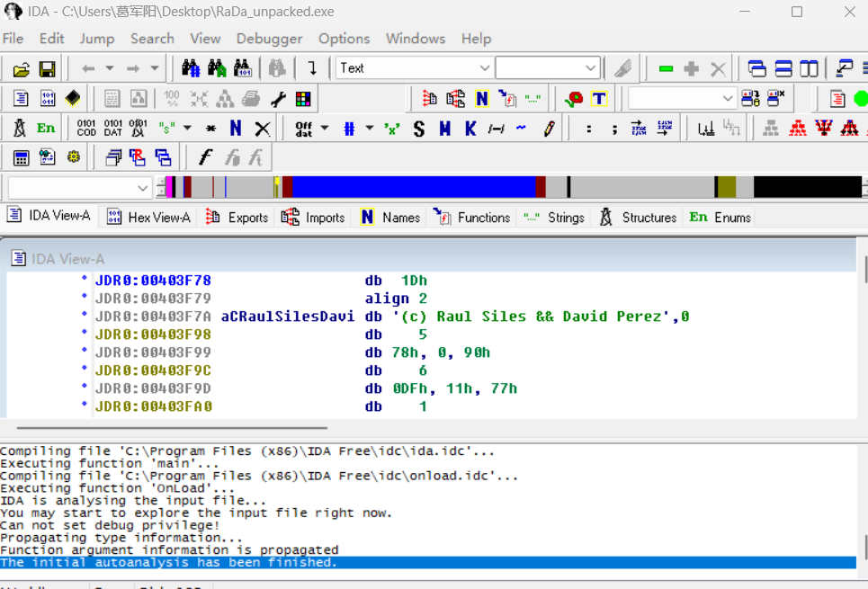Click the blue region of the navigation band
The height and width of the screenshot is (589, 868).
(x=414, y=187)
